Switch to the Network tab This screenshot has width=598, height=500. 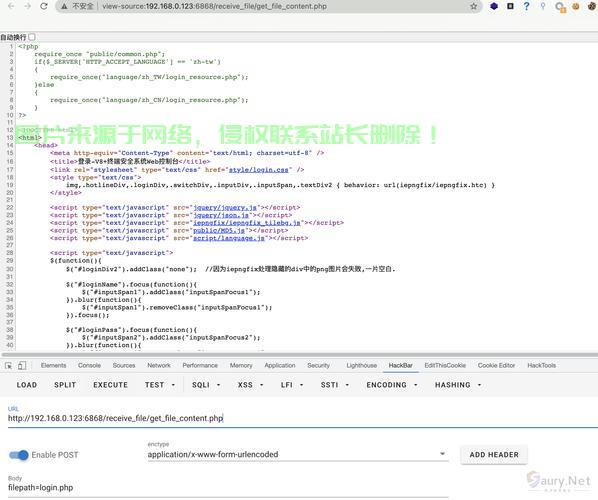[x=159, y=365]
